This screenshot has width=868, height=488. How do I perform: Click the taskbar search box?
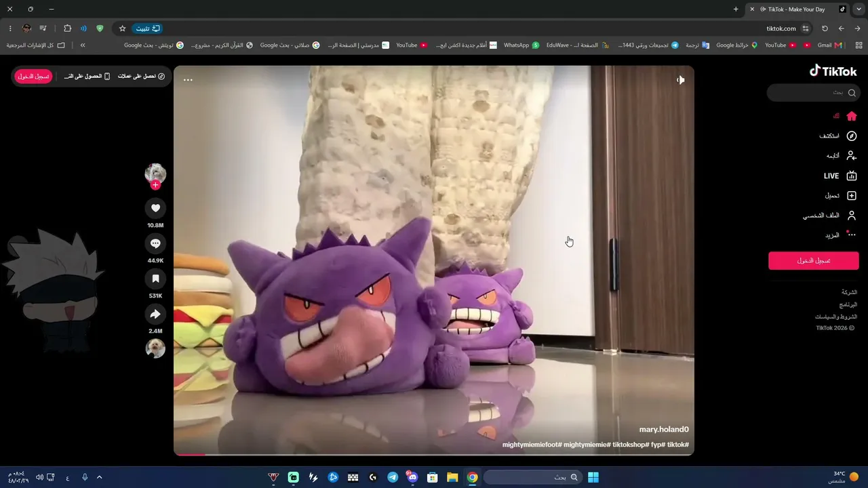pos(532,477)
